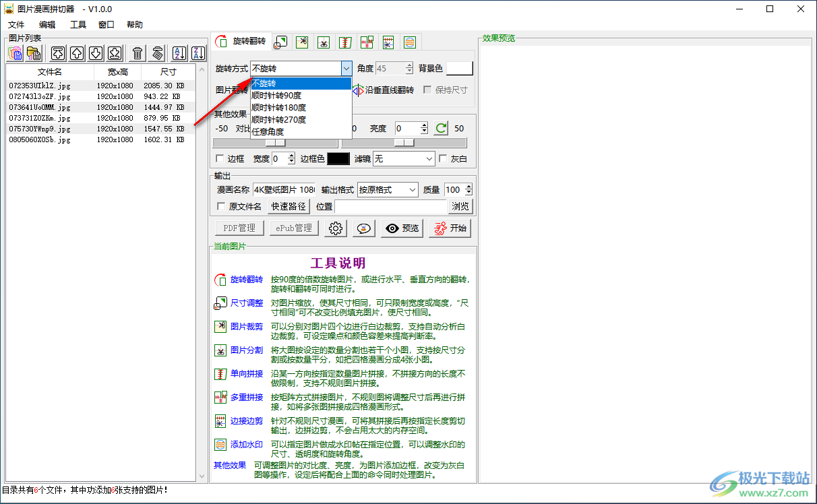Open the 添加水印 watermark tool icon
Screen dimensions: 817x504
click(410, 42)
